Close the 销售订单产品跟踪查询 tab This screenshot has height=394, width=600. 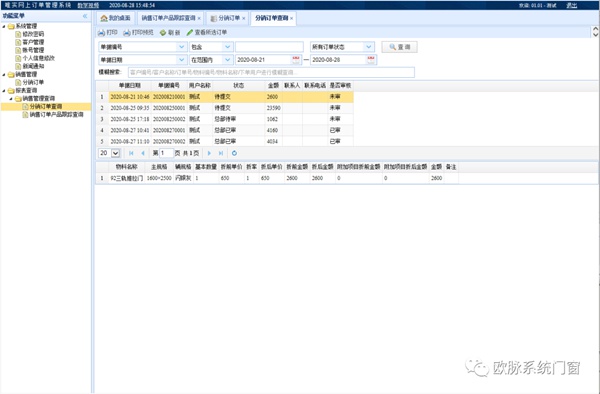199,18
